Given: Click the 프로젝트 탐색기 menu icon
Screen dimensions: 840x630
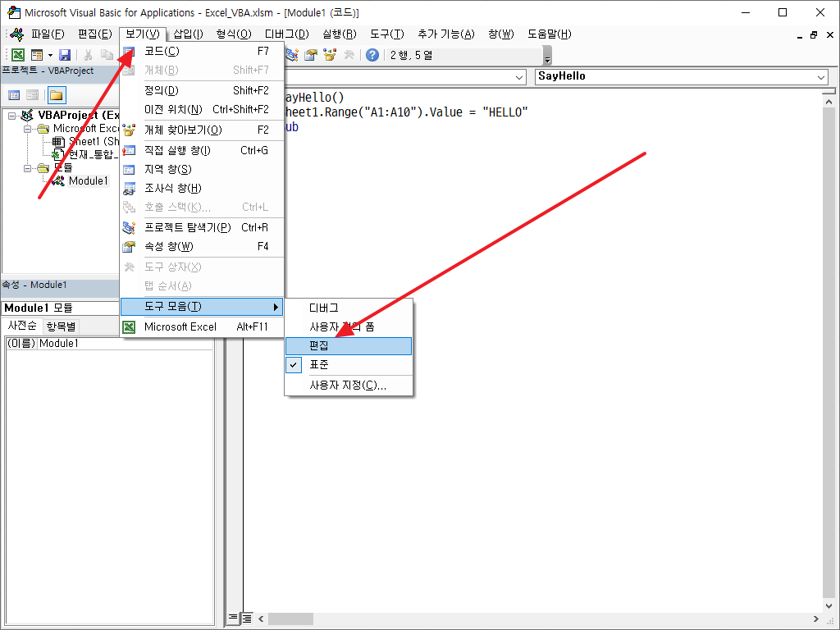Looking at the screenshot, I should tap(129, 228).
